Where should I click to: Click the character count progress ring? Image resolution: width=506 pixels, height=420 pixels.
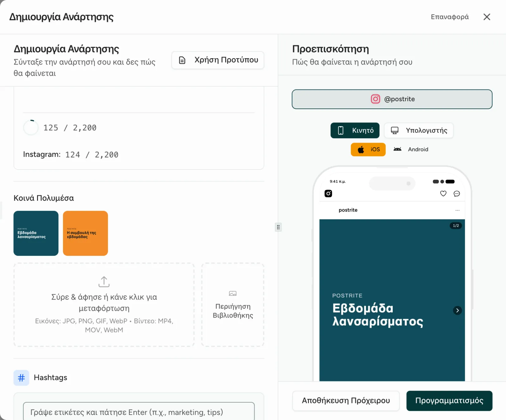point(31,128)
